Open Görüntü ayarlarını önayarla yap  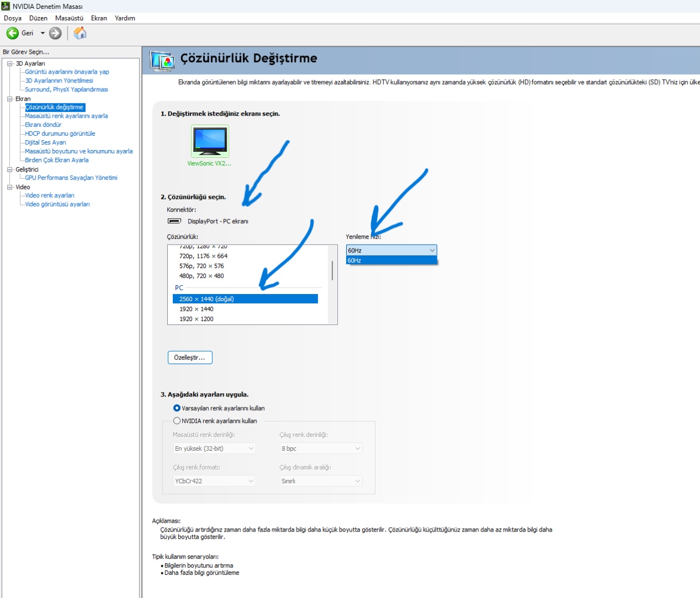click(x=67, y=72)
